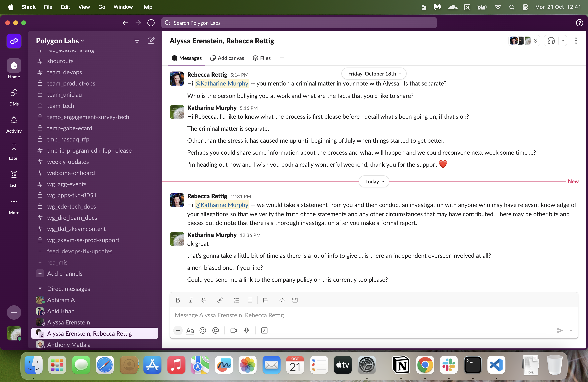Switch to the Files tab
Viewport: 588px width, 382px height.
pos(262,58)
